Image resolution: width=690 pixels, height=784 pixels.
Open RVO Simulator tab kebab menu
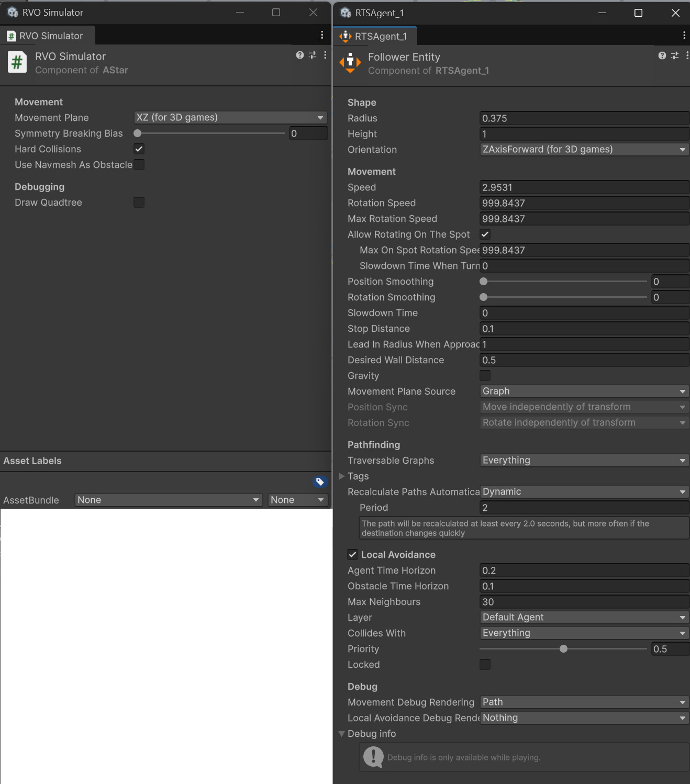[x=322, y=35]
